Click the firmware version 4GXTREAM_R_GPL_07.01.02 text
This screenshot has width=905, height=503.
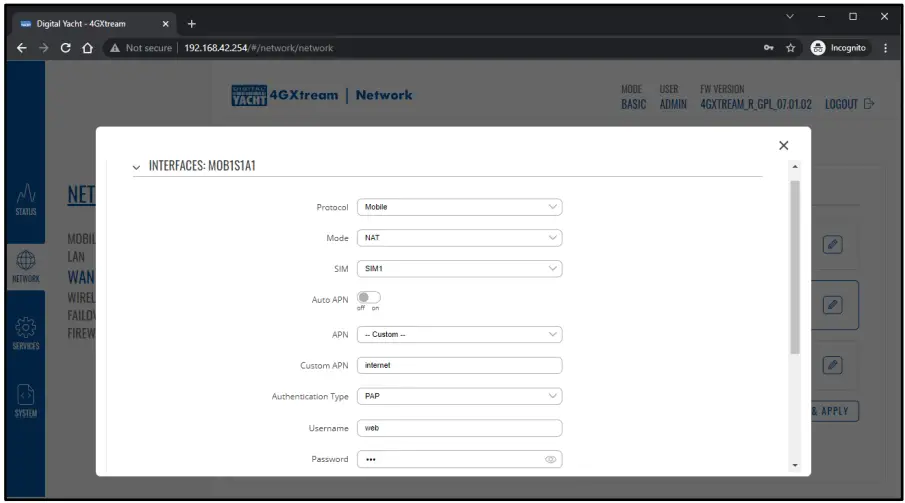pyautogui.click(x=756, y=104)
